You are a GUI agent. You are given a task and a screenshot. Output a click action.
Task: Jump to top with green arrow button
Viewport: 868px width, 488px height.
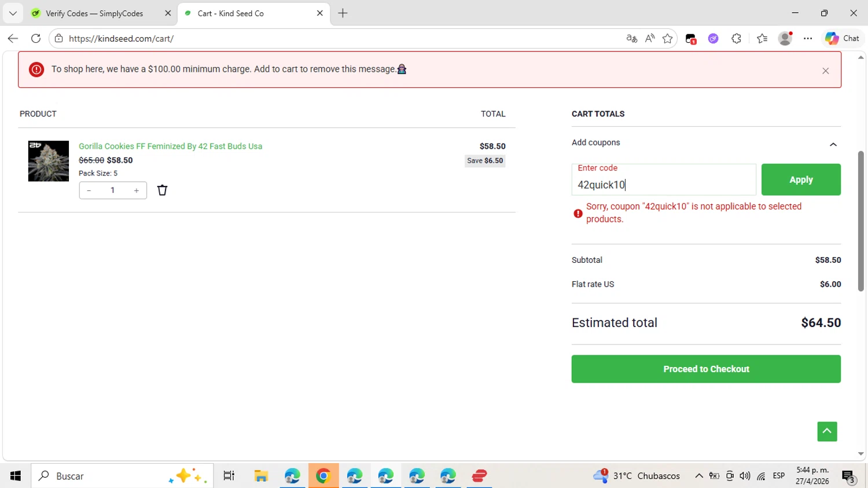tap(827, 431)
